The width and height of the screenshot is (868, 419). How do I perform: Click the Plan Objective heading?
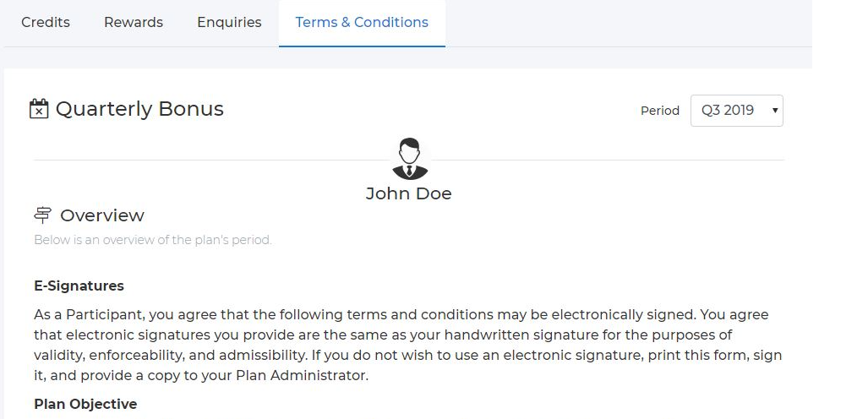tap(85, 404)
